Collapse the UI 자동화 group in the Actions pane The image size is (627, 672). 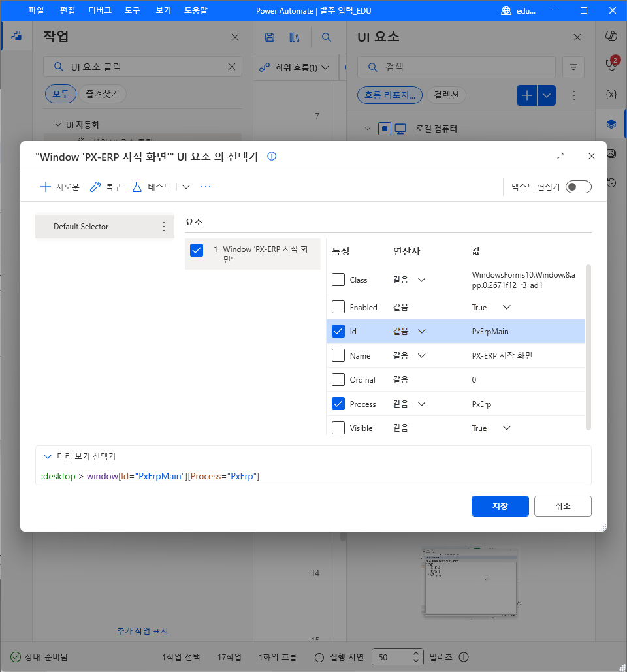(x=58, y=125)
